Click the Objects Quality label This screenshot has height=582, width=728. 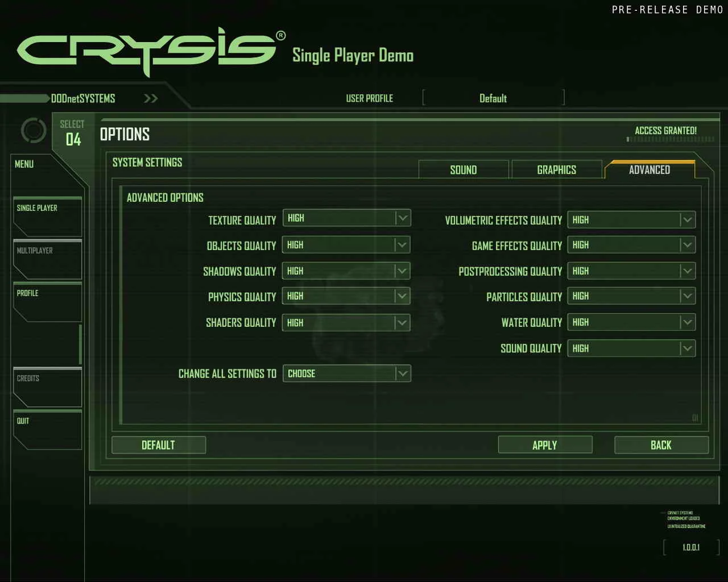click(x=241, y=246)
